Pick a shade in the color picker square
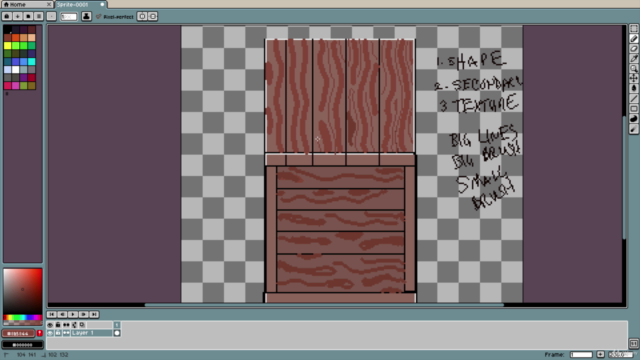Screen dimensions: 640x360 22,291
